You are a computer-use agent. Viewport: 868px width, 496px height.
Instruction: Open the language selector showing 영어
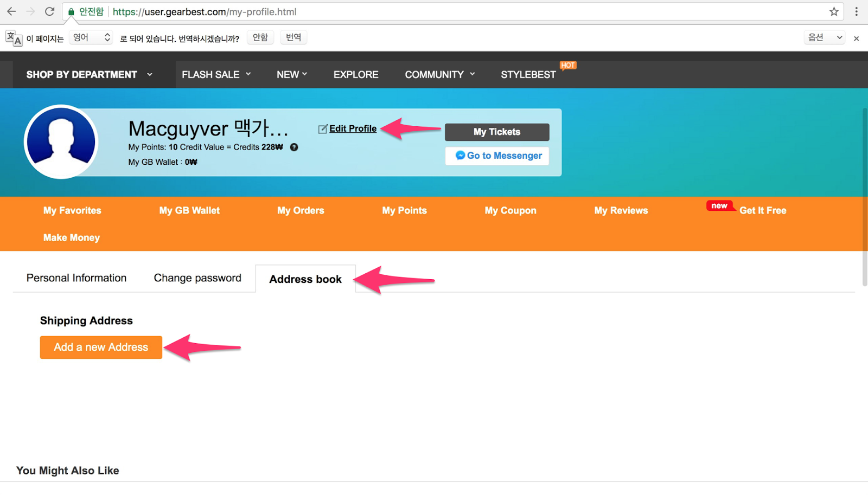91,37
